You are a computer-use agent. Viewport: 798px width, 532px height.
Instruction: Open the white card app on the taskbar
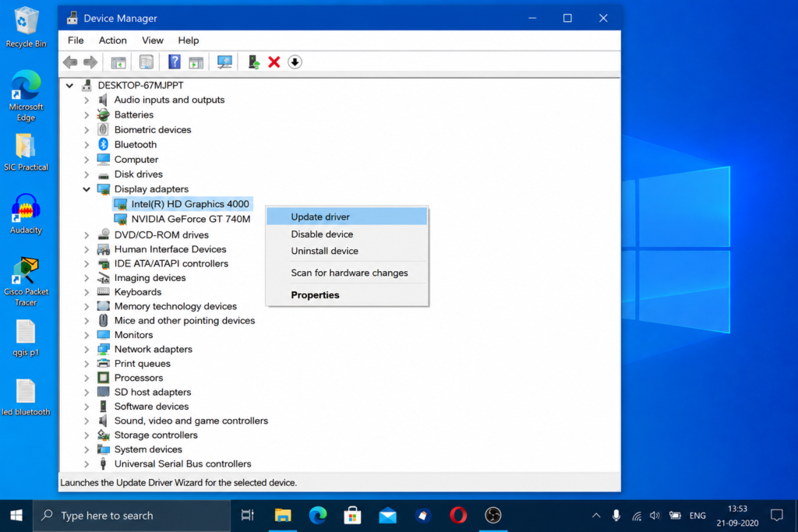click(423, 516)
